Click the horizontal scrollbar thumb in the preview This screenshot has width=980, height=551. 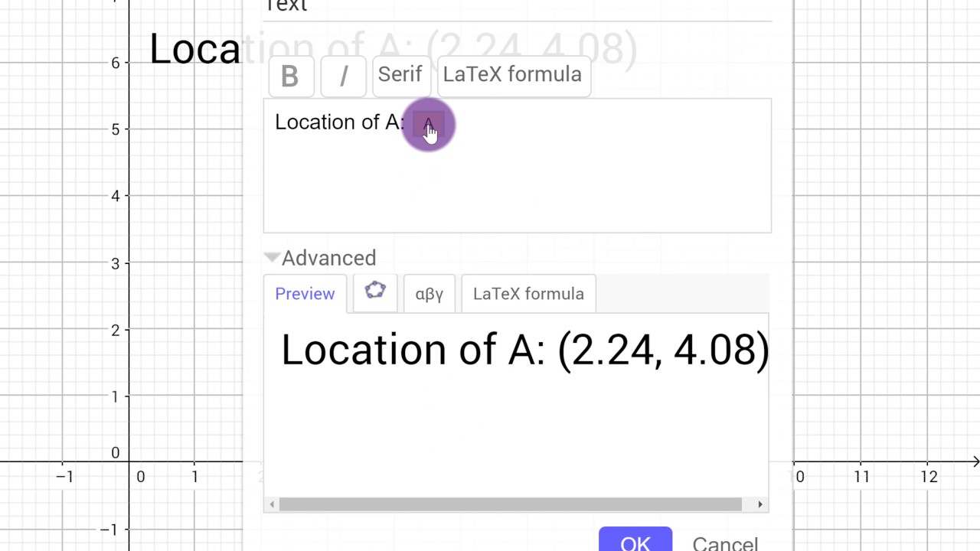point(510,504)
